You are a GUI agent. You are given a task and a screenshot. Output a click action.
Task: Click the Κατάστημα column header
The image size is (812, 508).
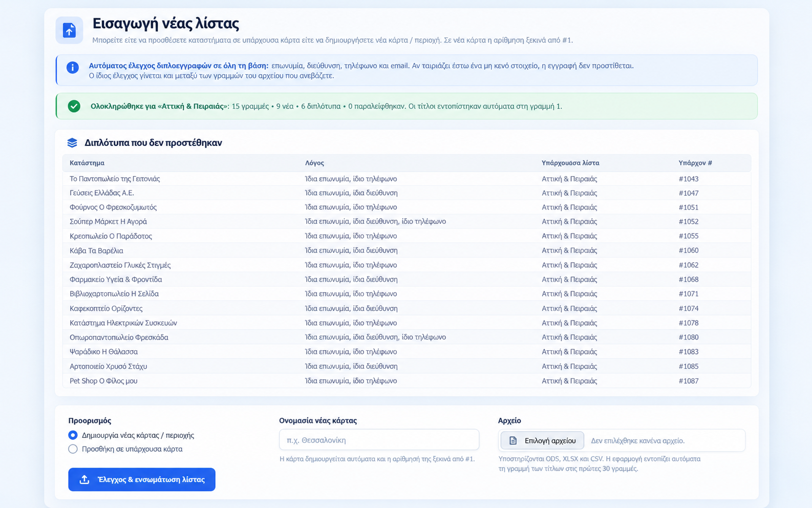point(87,163)
